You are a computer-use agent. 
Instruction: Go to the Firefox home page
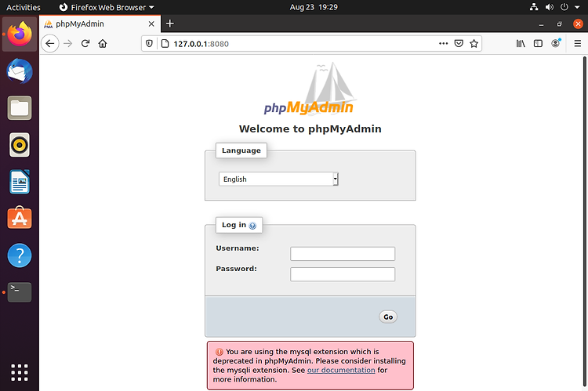click(103, 43)
